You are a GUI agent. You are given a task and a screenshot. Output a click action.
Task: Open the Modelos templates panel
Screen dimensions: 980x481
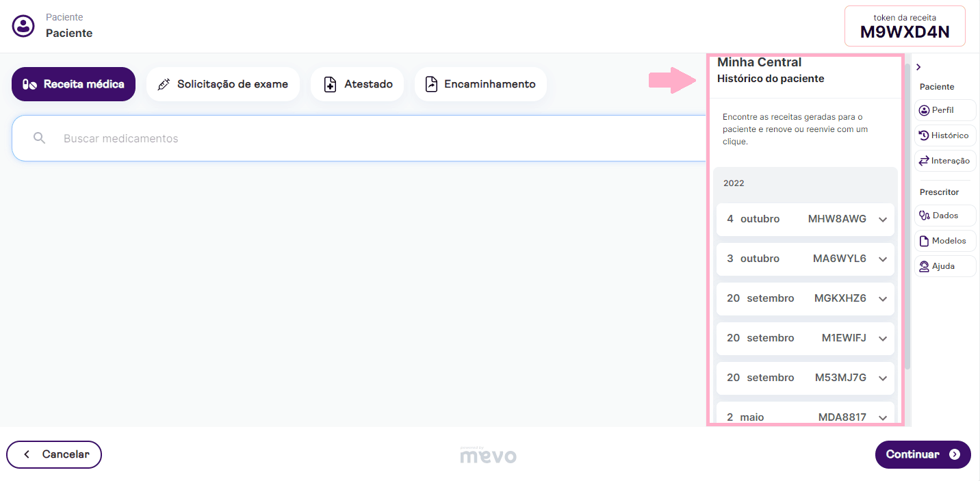(x=944, y=241)
